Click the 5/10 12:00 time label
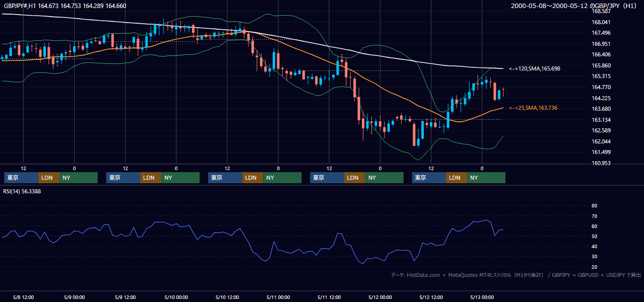The height and width of the screenshot is (302, 644). (227, 297)
